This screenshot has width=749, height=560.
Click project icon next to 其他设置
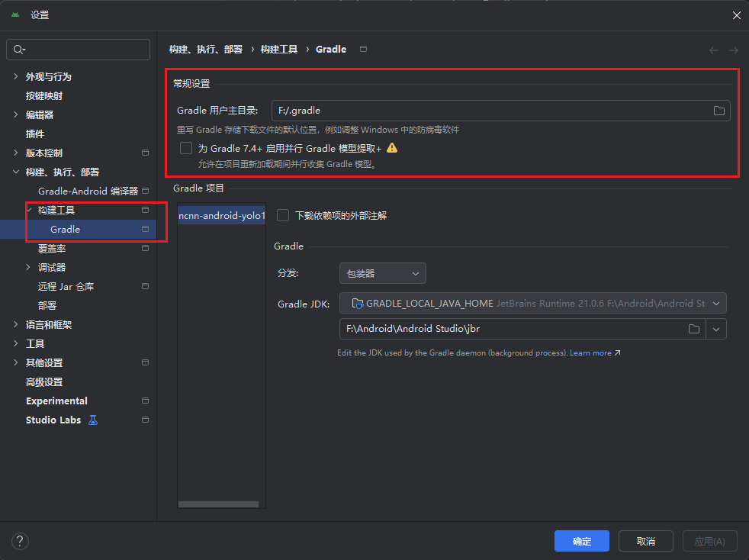coord(145,362)
